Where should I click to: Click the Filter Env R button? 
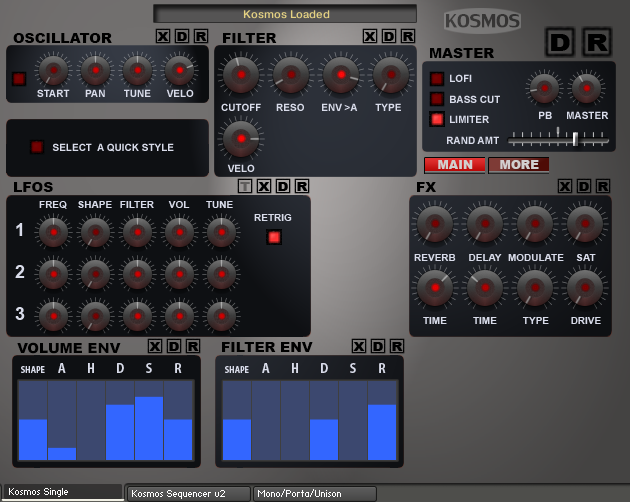(x=397, y=346)
